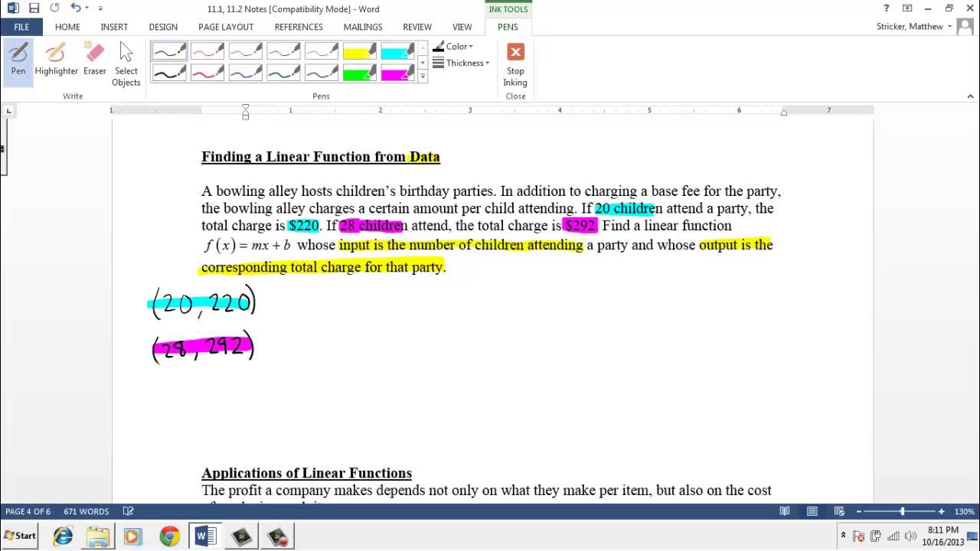Save the document from Quick Access Toolbar

pos(34,8)
